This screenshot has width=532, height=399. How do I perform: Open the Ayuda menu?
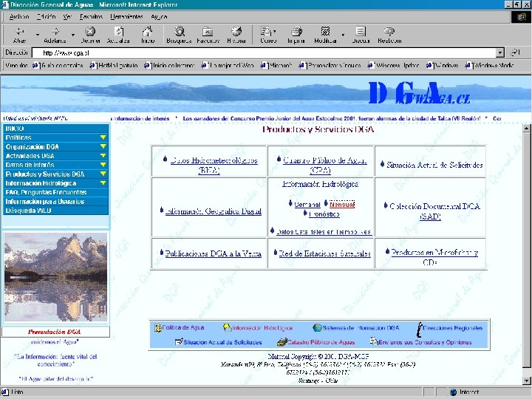tap(159, 16)
